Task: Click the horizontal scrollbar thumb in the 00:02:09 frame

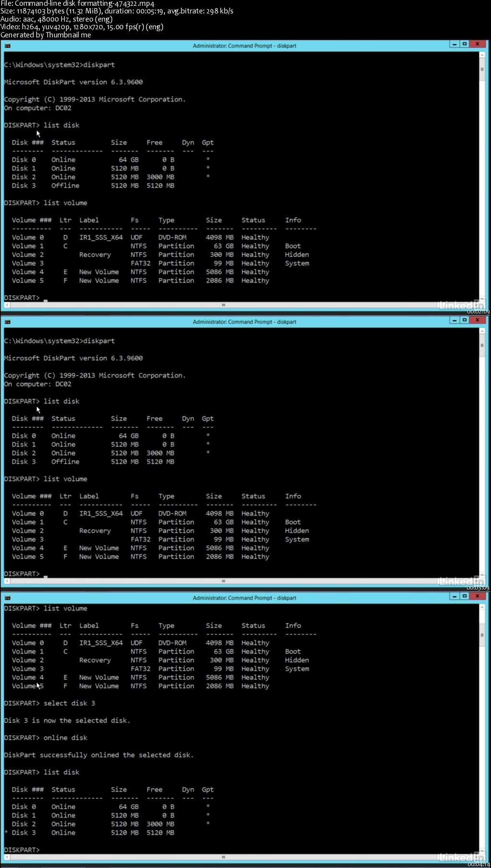Action: tap(223, 305)
